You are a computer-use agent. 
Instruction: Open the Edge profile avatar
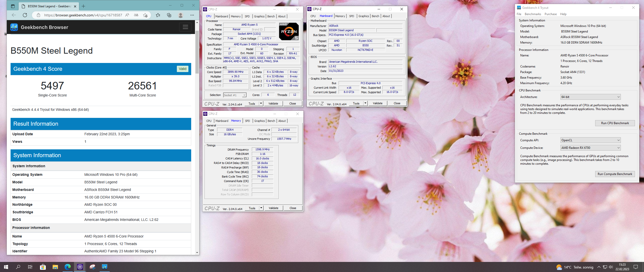click(181, 15)
